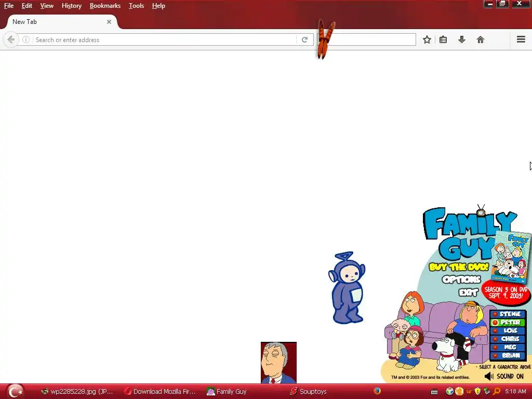
Task: Focus the Search or enter address field
Action: click(165, 39)
